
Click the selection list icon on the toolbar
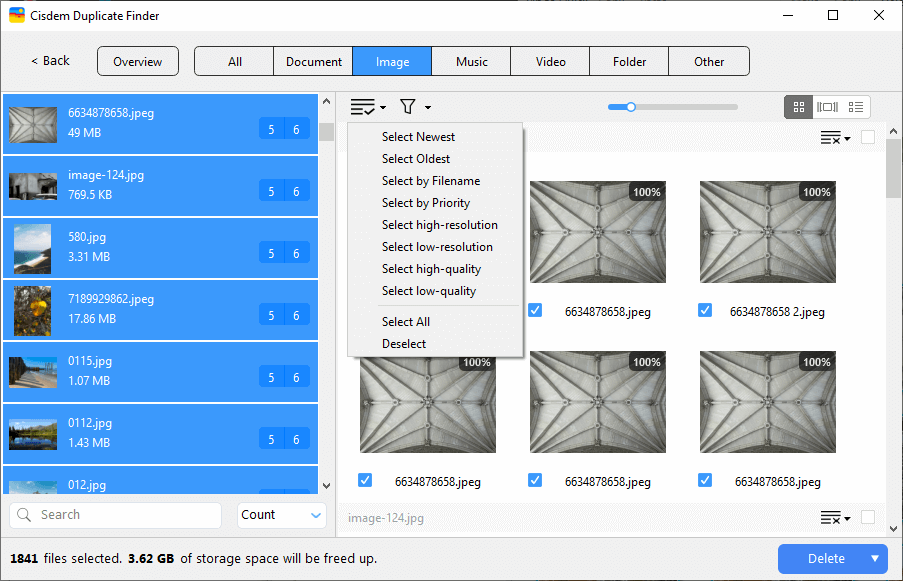point(362,106)
